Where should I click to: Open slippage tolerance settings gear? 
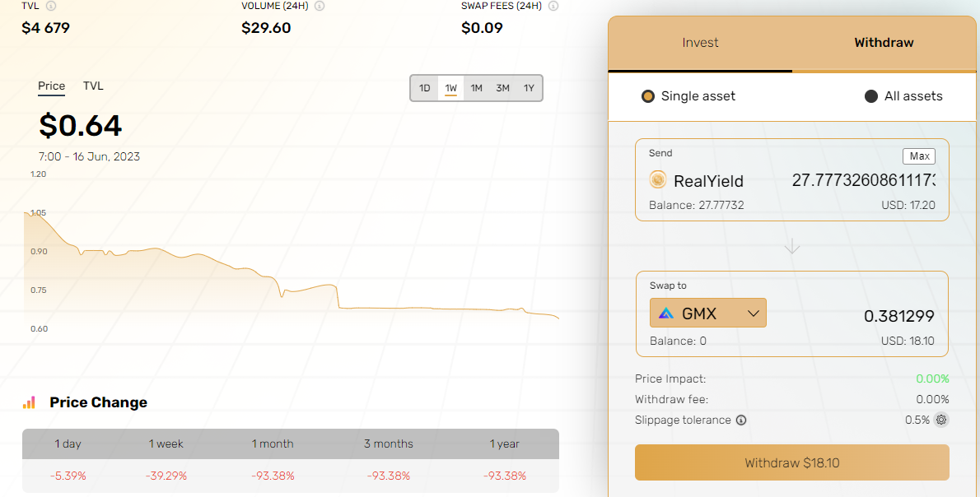pyautogui.click(x=941, y=420)
